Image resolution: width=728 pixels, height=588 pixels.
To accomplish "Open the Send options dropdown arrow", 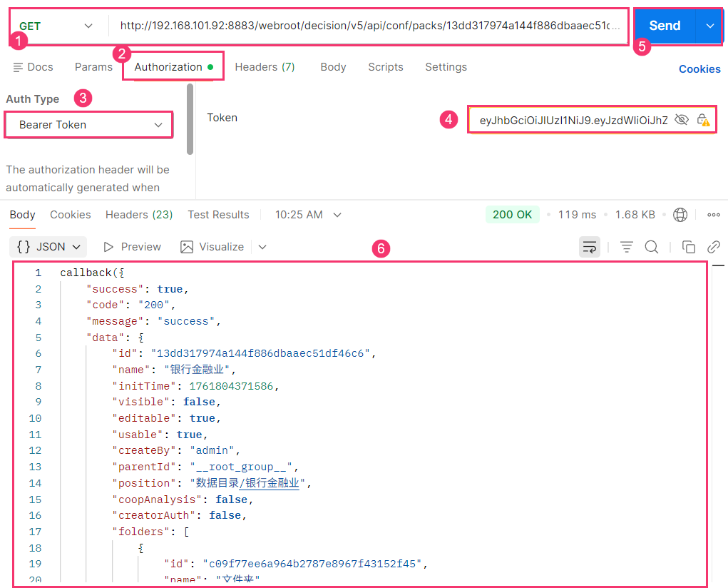I will pos(709,26).
